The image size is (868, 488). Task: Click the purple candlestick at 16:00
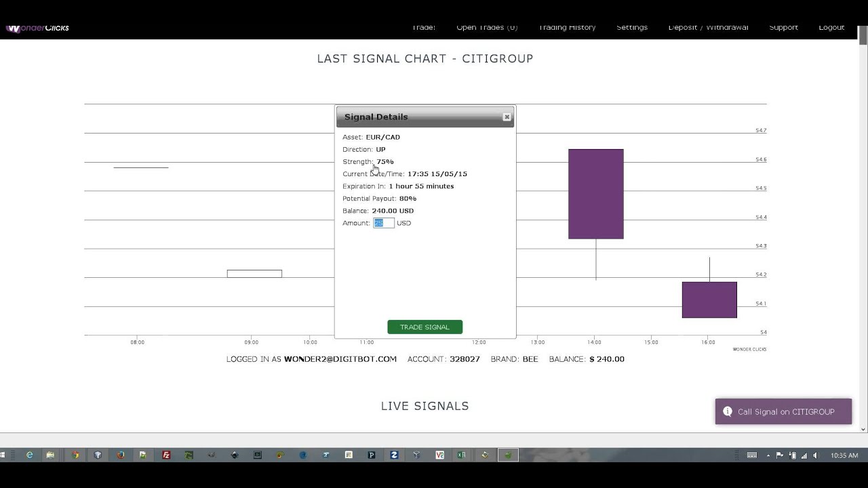pyautogui.click(x=709, y=300)
